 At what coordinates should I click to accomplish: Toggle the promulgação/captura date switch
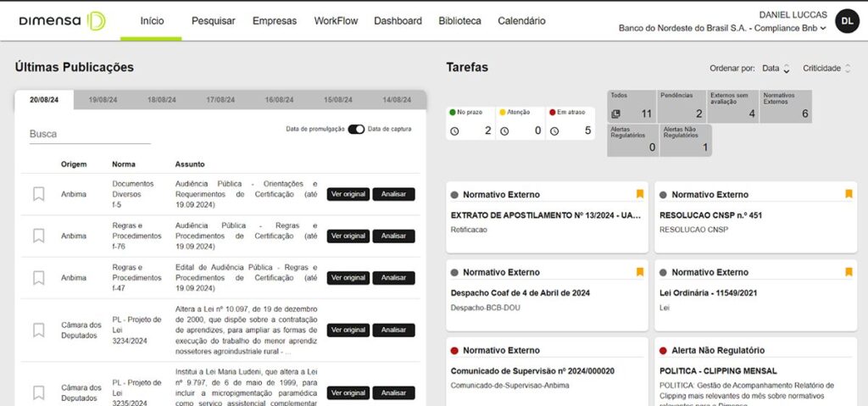pos(356,129)
